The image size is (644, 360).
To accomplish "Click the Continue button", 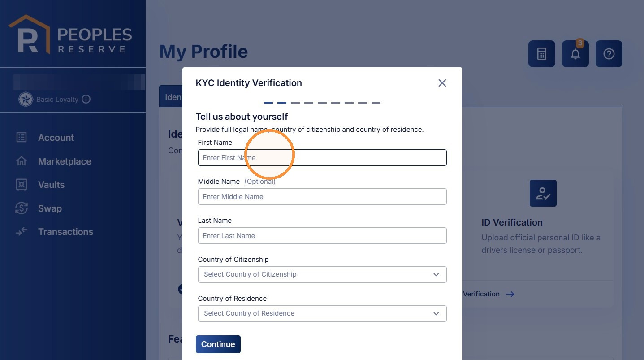I will 218,344.
